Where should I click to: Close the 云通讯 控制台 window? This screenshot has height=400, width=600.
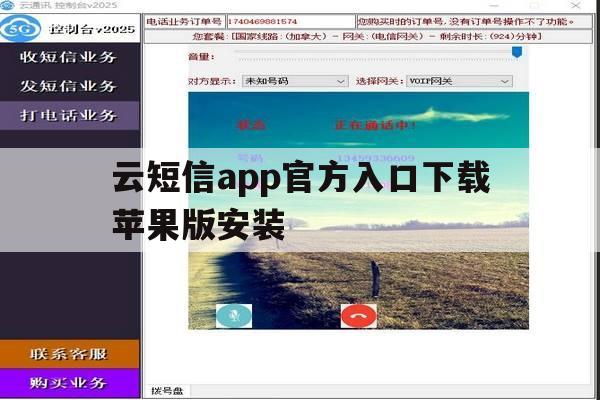click(576, 5)
